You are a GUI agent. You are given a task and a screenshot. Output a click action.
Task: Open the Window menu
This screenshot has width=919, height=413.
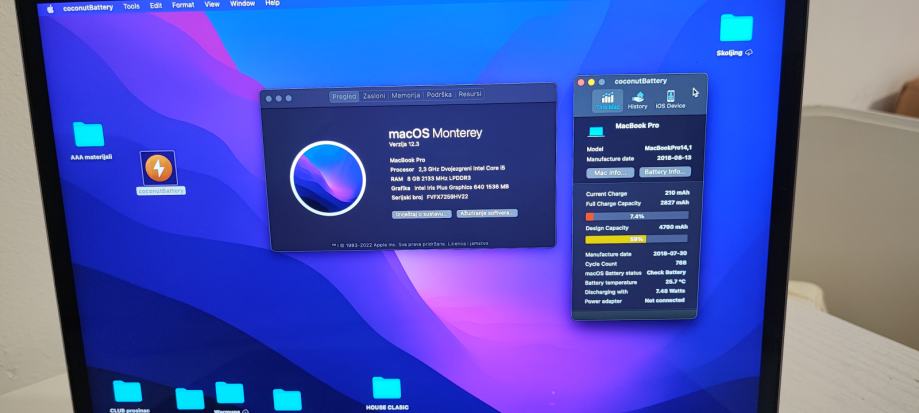tap(243, 4)
